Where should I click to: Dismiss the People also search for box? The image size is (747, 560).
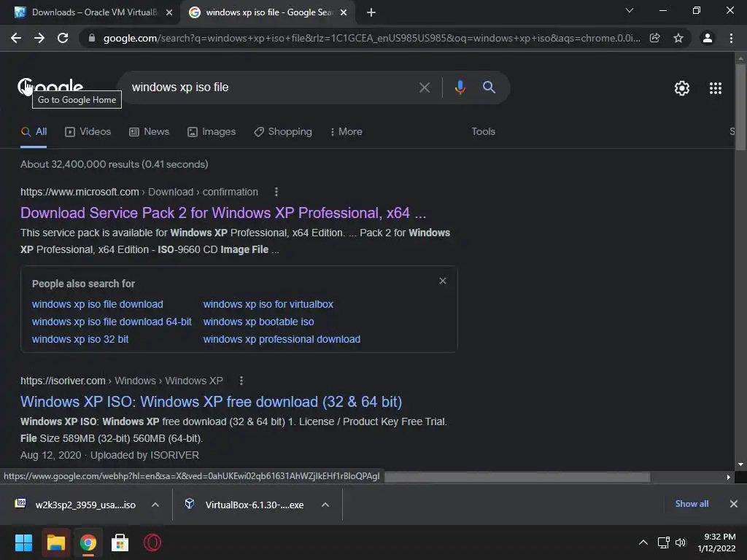click(443, 281)
